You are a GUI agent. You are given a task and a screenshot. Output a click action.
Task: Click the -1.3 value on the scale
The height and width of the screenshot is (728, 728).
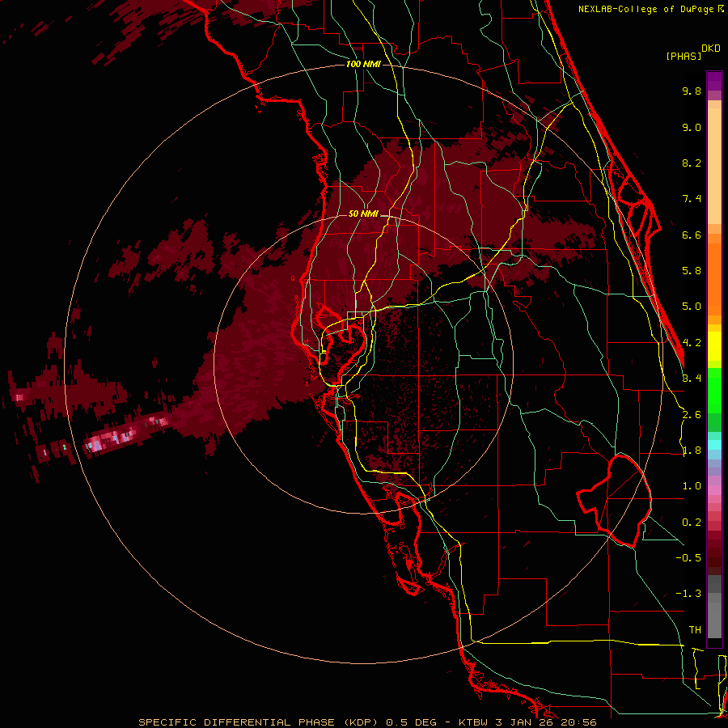click(688, 594)
